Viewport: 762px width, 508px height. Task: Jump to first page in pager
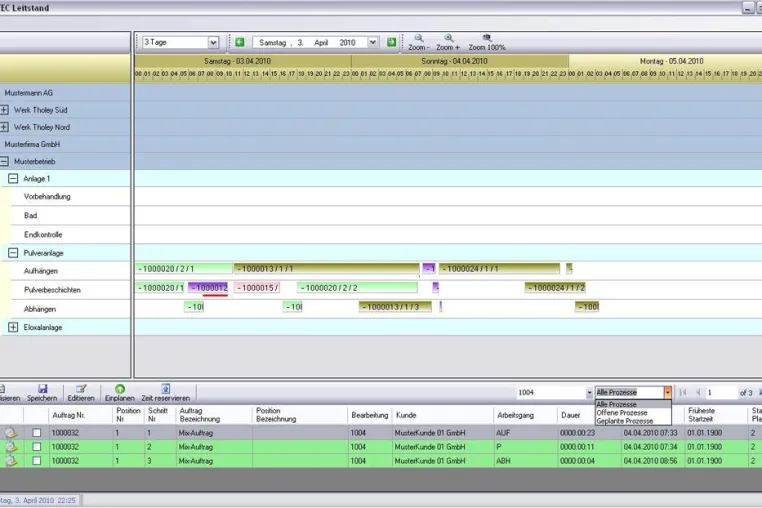(x=683, y=392)
